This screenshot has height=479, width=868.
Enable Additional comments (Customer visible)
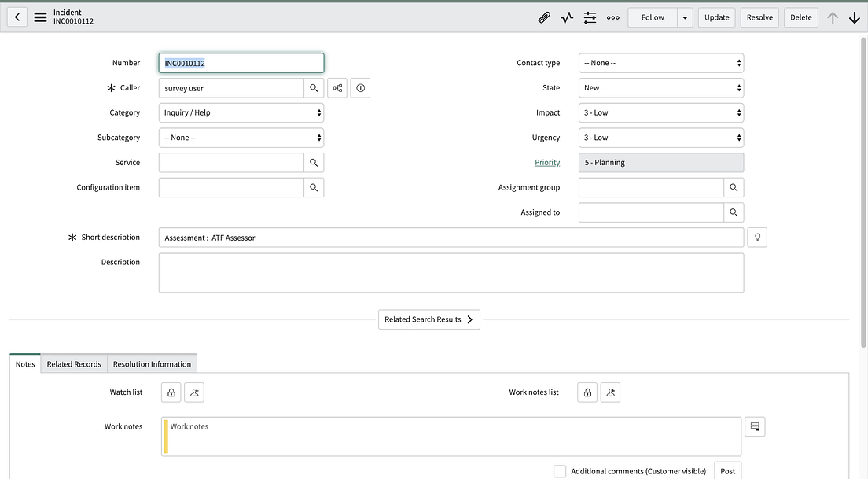click(560, 470)
